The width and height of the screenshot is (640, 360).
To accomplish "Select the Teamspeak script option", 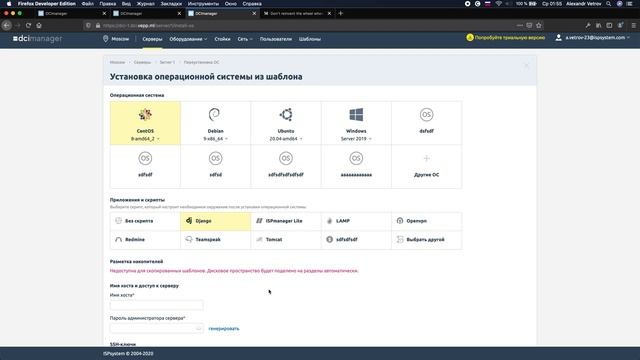I will pos(216,240).
